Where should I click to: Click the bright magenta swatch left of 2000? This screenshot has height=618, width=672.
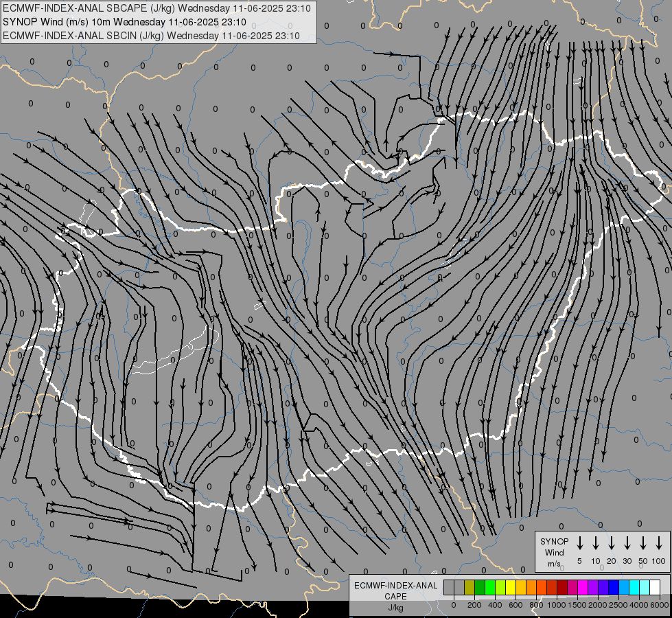coord(583,587)
